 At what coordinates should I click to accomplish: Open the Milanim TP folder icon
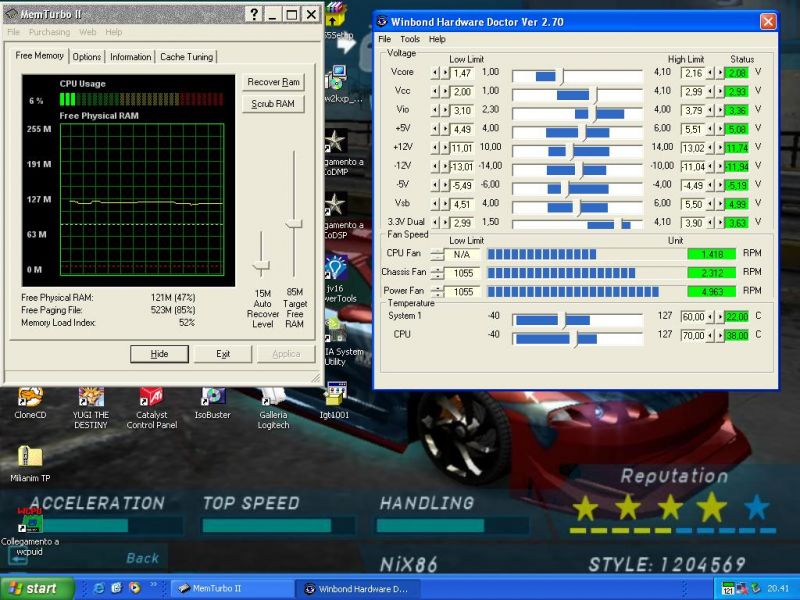tap(30, 456)
